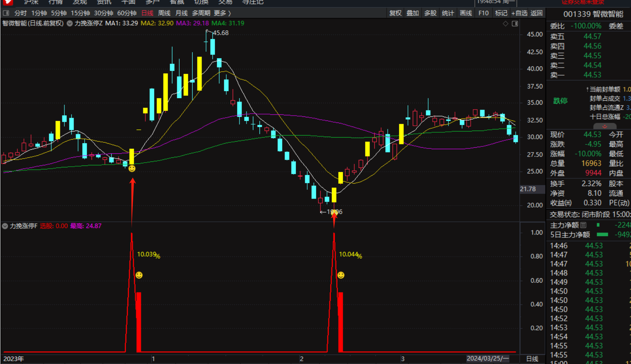The image size is (631, 364).
Task: Click the 主力净额 detail list icon
Action: (583, 225)
